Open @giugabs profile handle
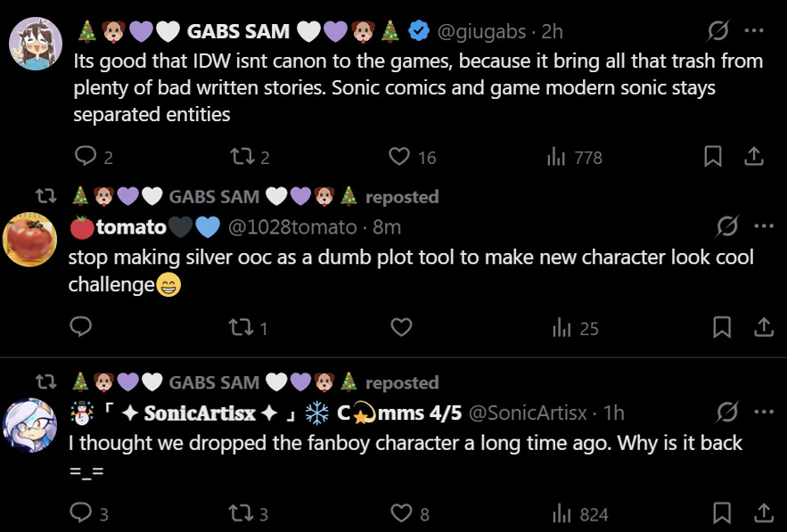The height and width of the screenshot is (532, 787). (480, 31)
